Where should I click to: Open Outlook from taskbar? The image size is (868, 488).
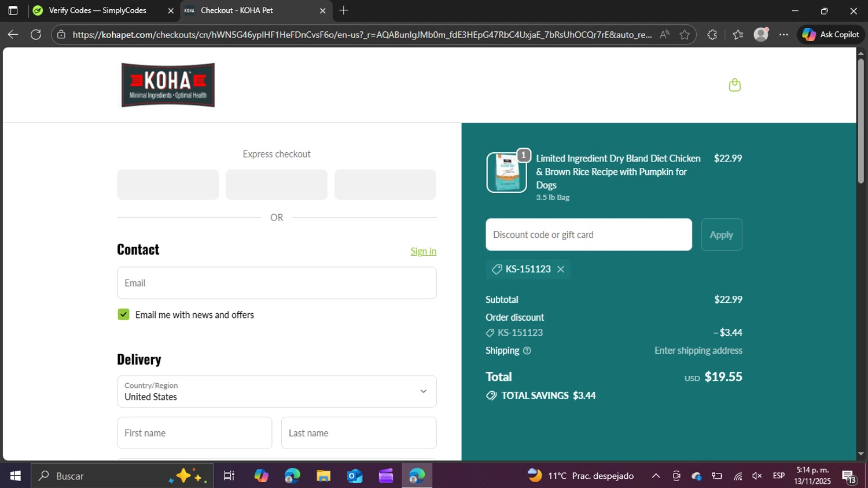[x=355, y=476]
